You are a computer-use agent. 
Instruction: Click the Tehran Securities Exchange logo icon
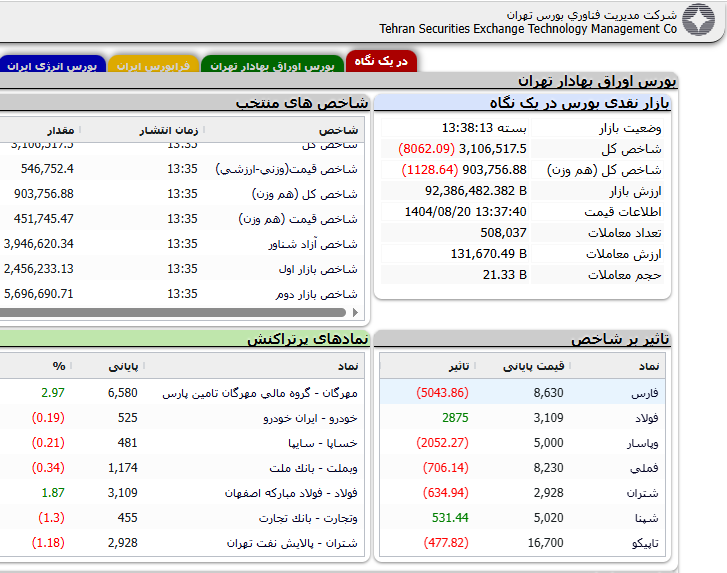[x=698, y=20]
